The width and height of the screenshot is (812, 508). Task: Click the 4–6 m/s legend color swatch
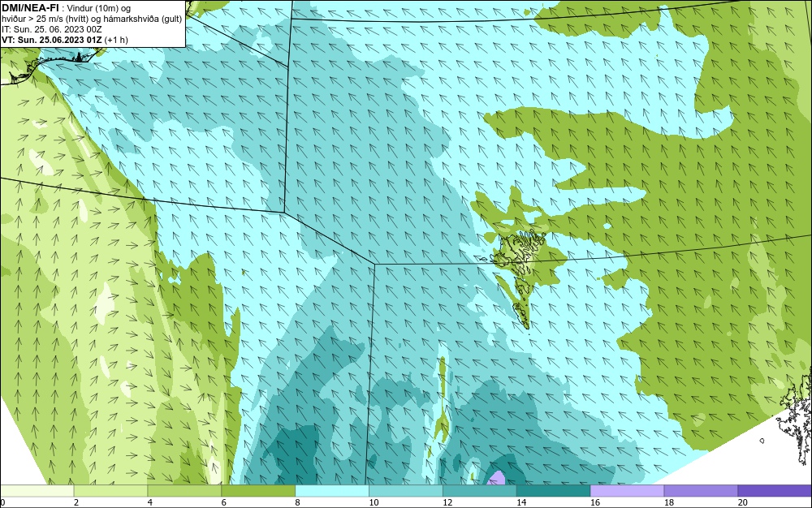pyautogui.click(x=184, y=490)
